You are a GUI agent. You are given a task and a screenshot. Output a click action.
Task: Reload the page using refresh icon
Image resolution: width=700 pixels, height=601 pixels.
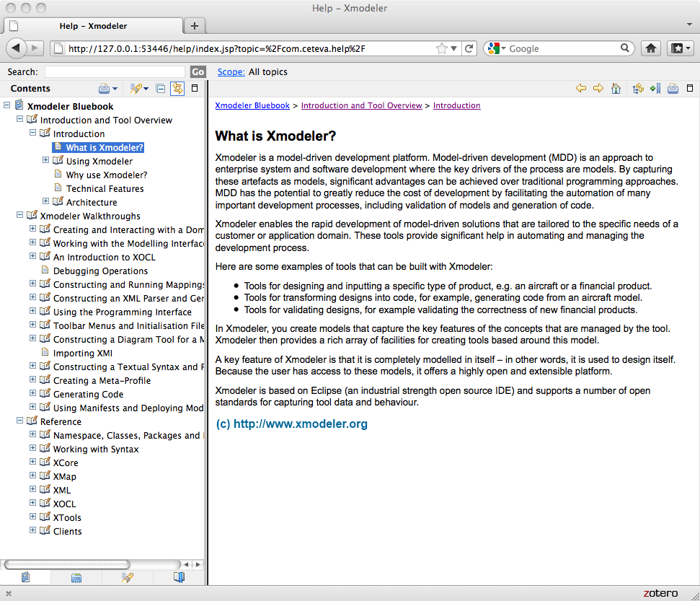(469, 48)
